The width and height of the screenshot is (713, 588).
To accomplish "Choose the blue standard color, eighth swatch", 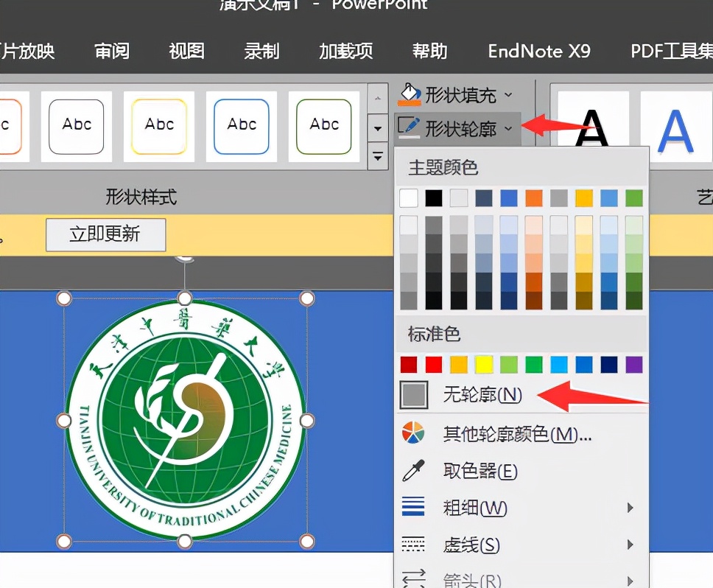I will pyautogui.click(x=584, y=364).
